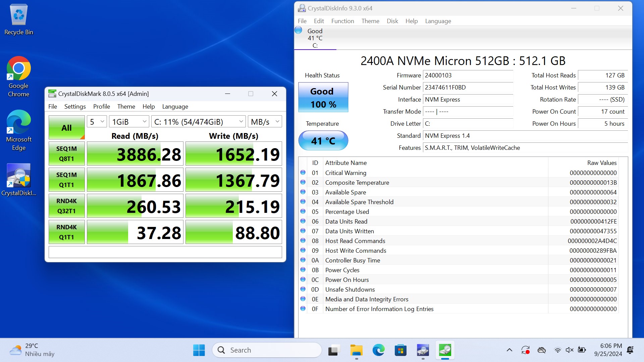Screen dimensions: 644x362
Task: Open Microsoft Edge from the taskbar
Action: pos(378,350)
